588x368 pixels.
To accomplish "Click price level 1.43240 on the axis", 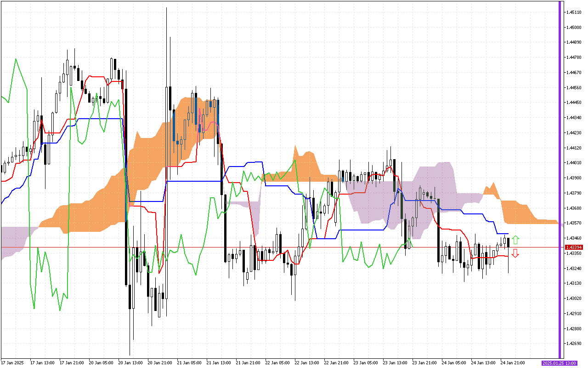I will [574, 268].
